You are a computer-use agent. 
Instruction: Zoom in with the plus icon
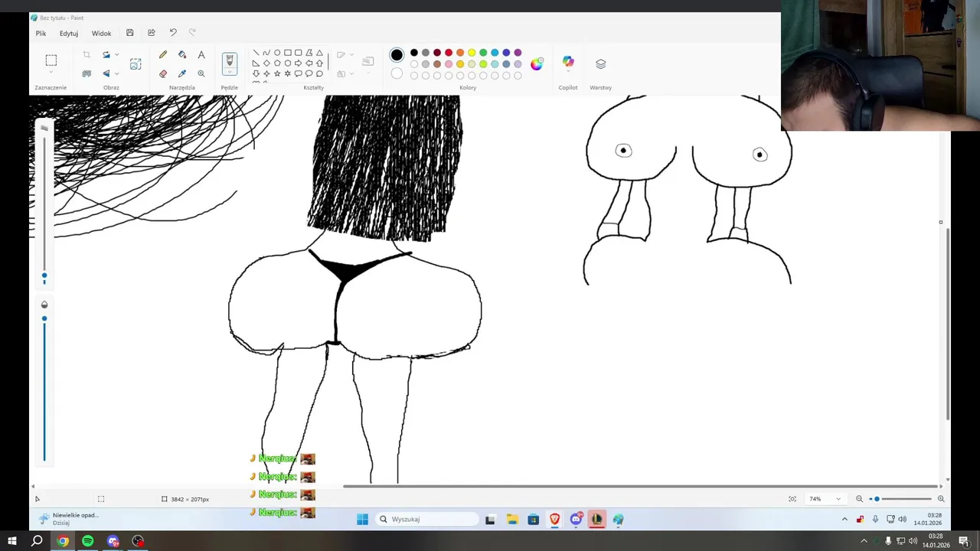click(941, 499)
